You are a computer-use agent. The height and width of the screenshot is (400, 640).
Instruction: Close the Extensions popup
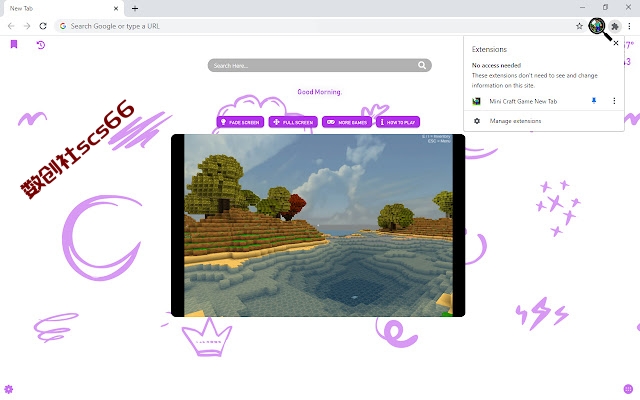[x=616, y=43]
